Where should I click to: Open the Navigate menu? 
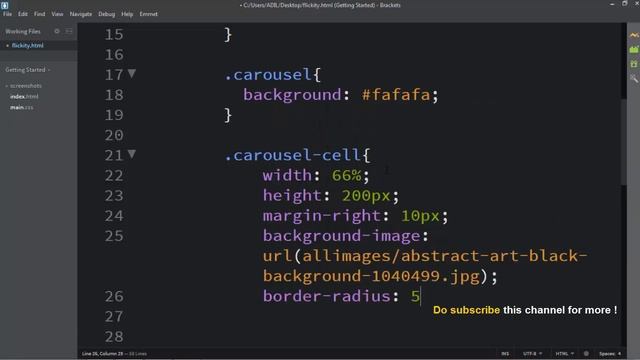coord(81,14)
